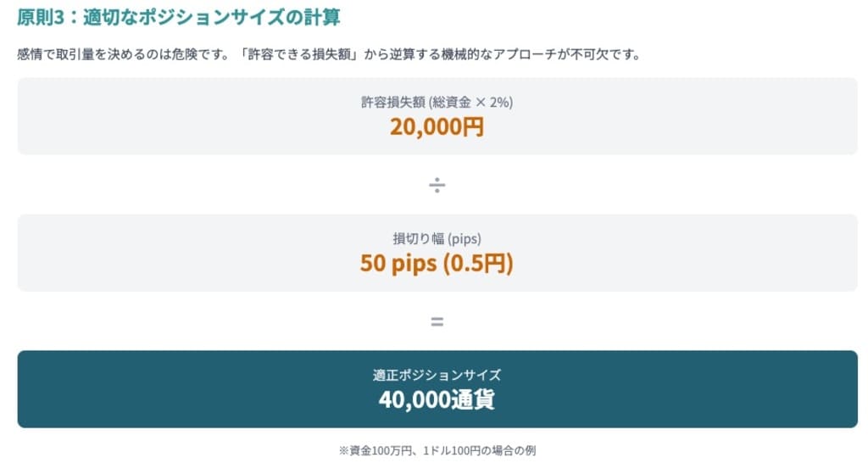This screenshot has height=463, width=868.
Task: Select the white 40,000通貨 result
Action: tap(437, 399)
